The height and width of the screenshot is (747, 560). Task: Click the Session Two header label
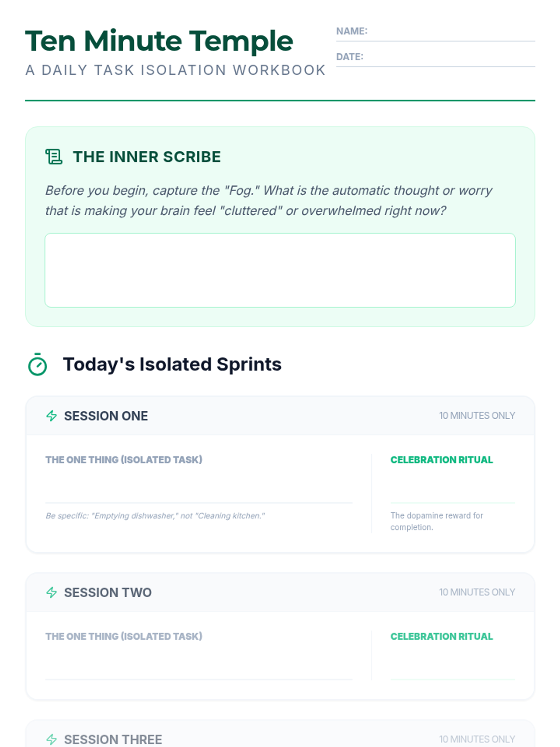108,592
